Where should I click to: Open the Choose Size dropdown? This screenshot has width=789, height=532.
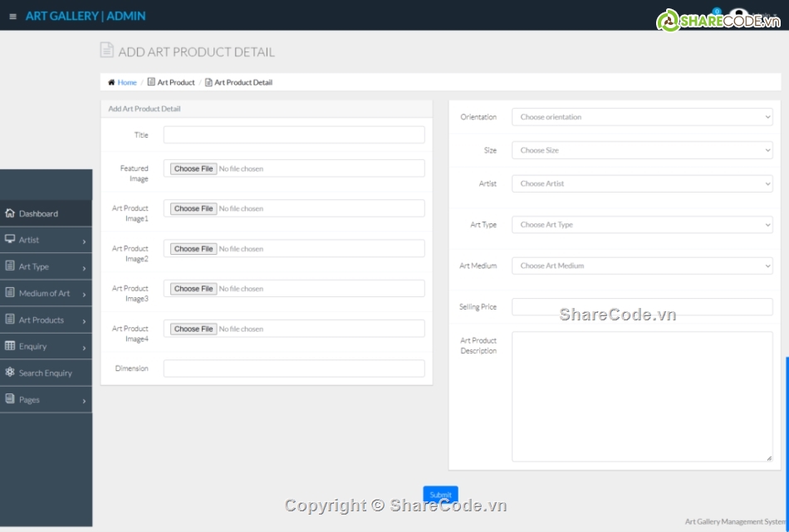[x=642, y=150]
